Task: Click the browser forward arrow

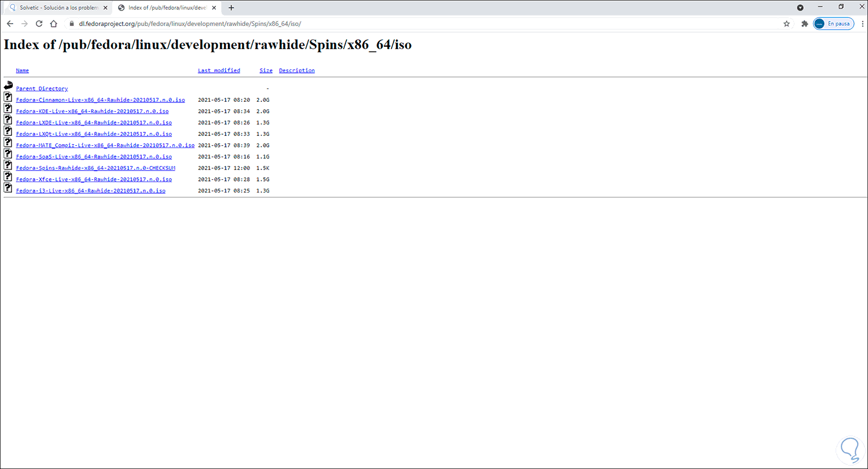Action: click(24, 24)
